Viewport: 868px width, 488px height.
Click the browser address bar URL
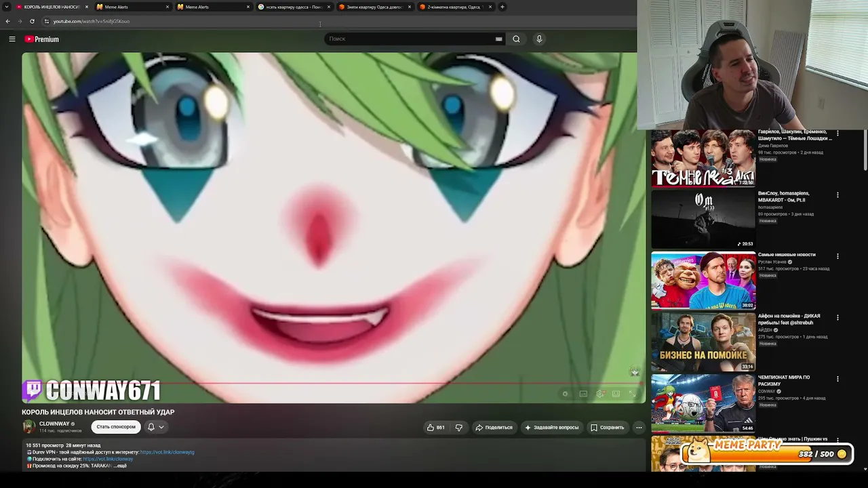(92, 21)
